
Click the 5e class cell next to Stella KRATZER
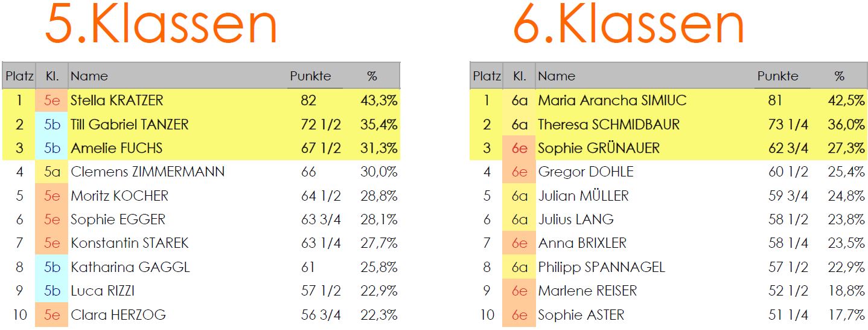pos(52,100)
